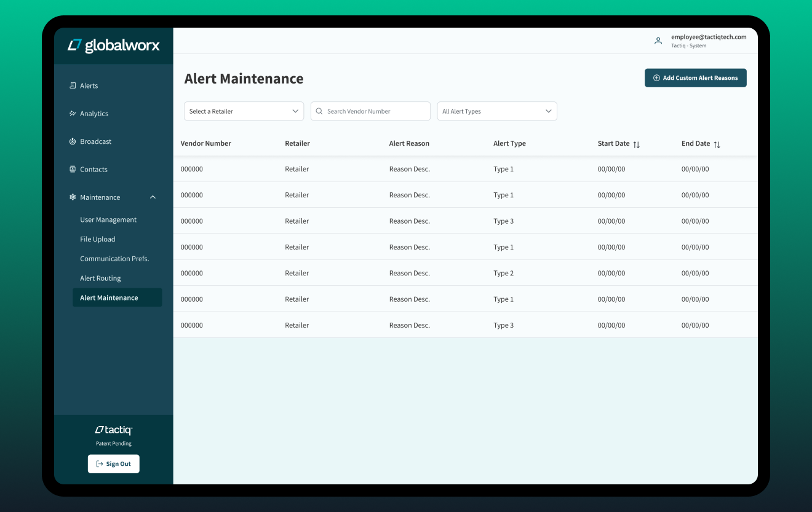Sort by Start Date arrows icon
The height and width of the screenshot is (512, 812).
point(637,144)
